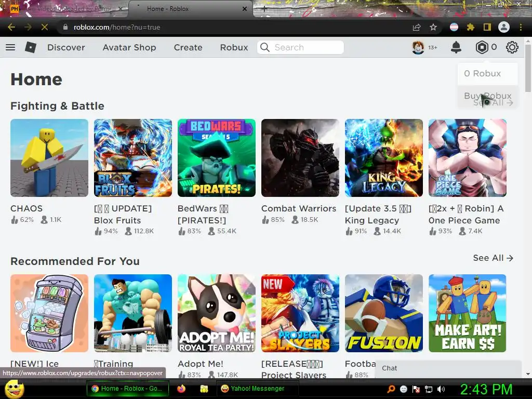Close the Home - Roblox tab
This screenshot has height=399, width=532.
(x=245, y=9)
